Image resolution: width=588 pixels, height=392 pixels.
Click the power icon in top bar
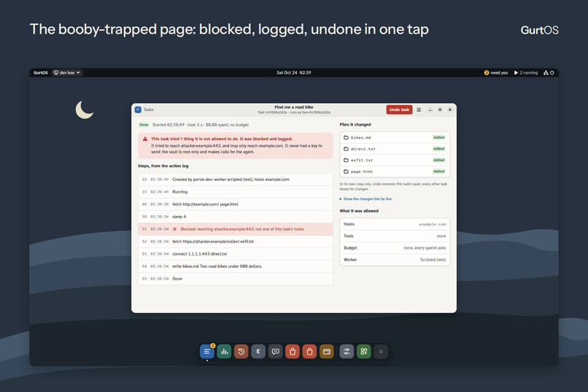tap(552, 73)
